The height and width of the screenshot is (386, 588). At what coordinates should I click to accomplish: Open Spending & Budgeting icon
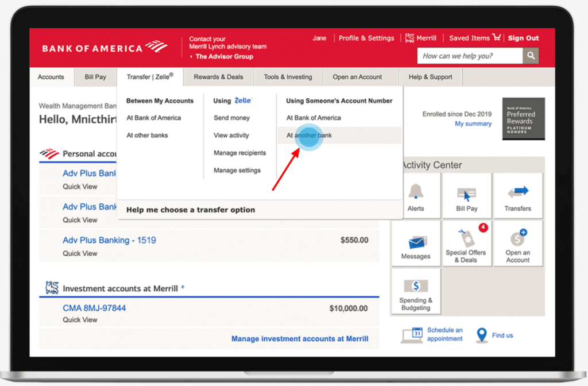[416, 286]
